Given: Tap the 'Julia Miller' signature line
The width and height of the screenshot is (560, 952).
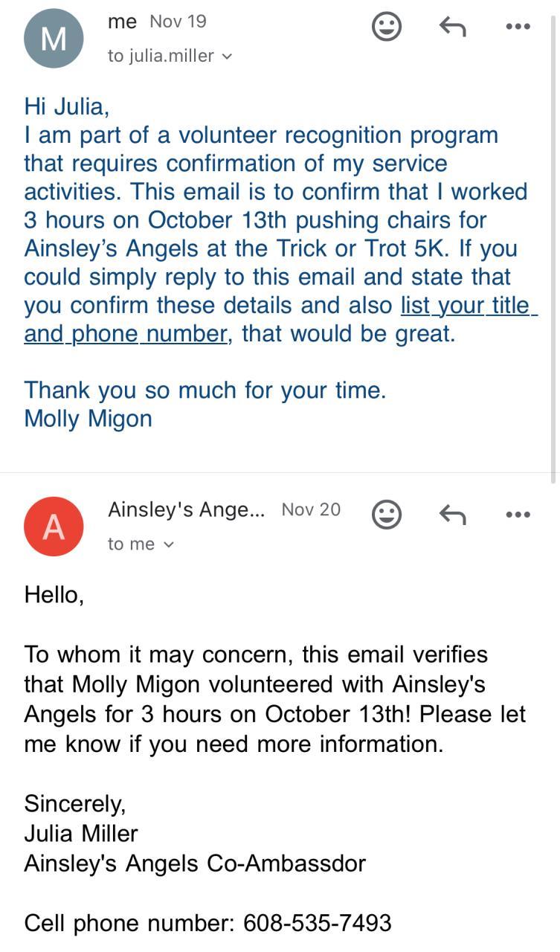Looking at the screenshot, I should (81, 833).
